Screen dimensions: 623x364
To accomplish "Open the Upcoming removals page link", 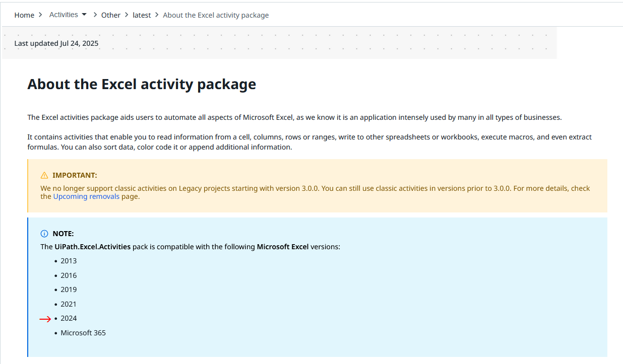I will click(x=86, y=196).
